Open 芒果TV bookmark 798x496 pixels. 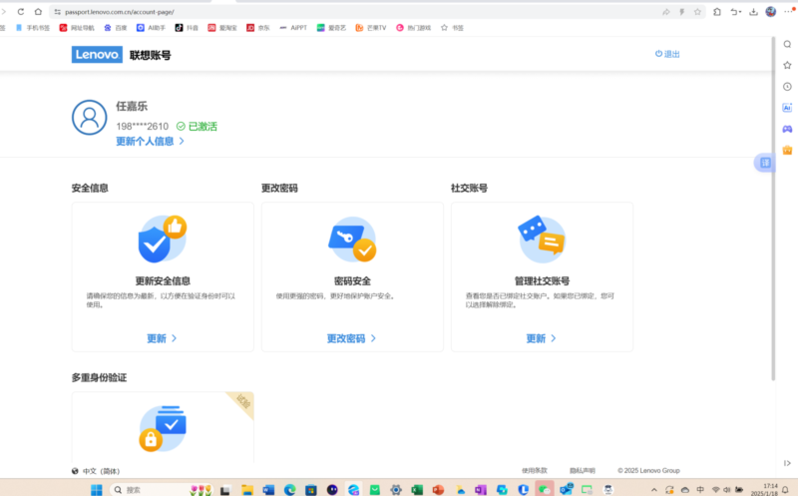(x=371, y=28)
